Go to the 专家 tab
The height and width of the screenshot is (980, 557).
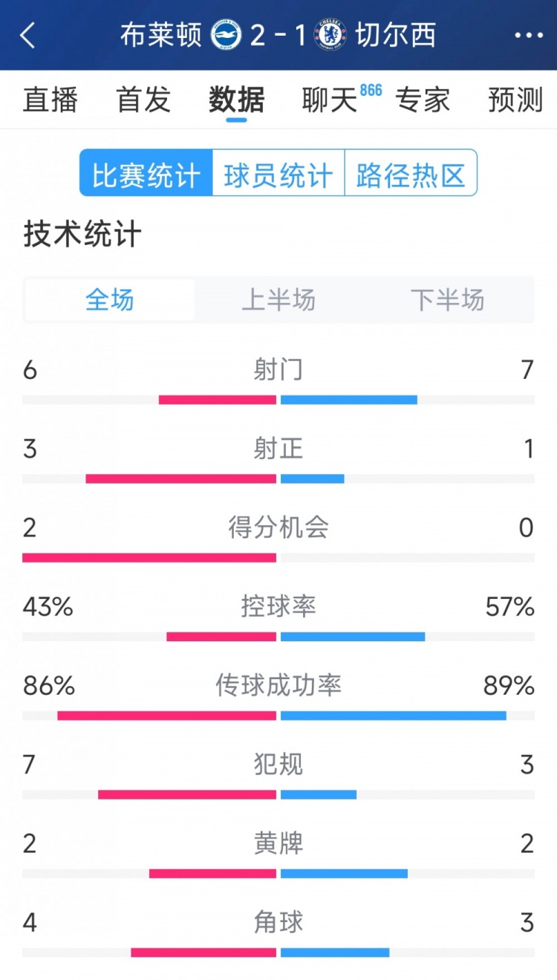click(423, 100)
